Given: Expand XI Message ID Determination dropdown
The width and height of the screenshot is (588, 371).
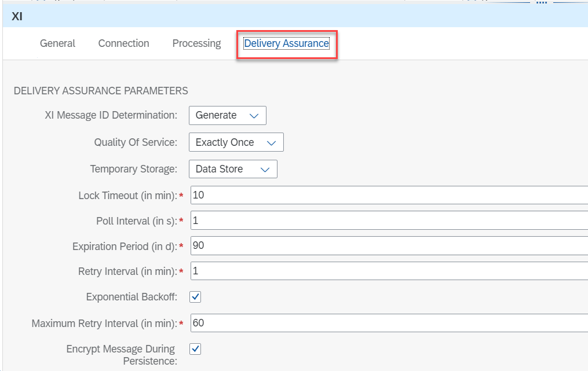Looking at the screenshot, I should [227, 115].
